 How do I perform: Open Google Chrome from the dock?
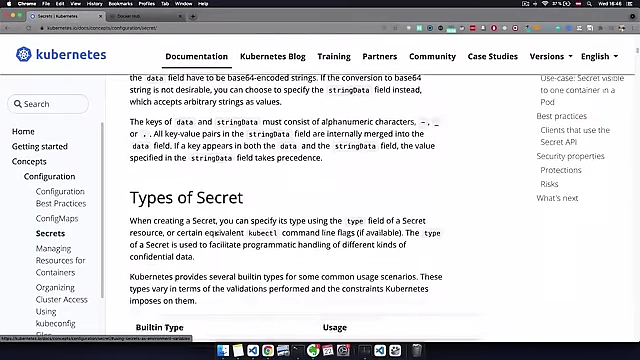pos(268,350)
